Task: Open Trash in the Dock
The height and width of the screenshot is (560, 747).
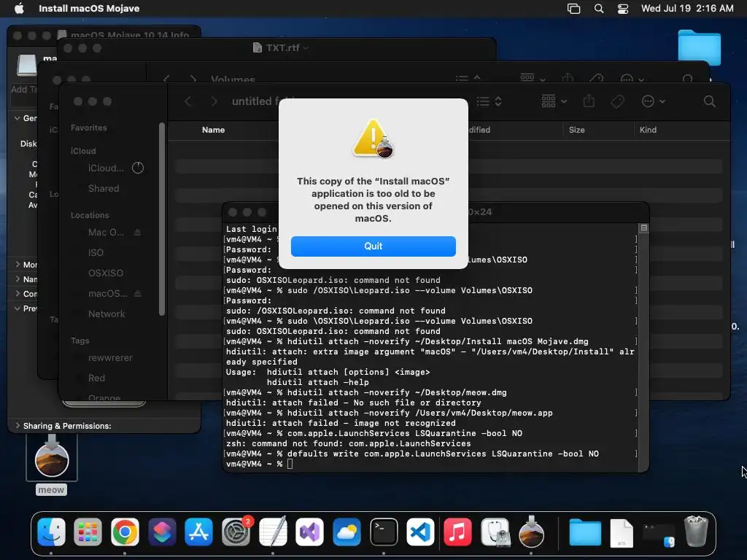Action: pos(696,532)
